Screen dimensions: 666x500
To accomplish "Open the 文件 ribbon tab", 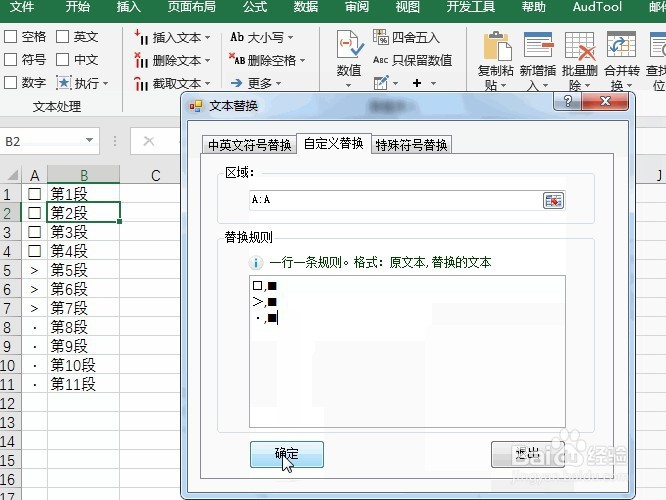I will click(x=22, y=7).
